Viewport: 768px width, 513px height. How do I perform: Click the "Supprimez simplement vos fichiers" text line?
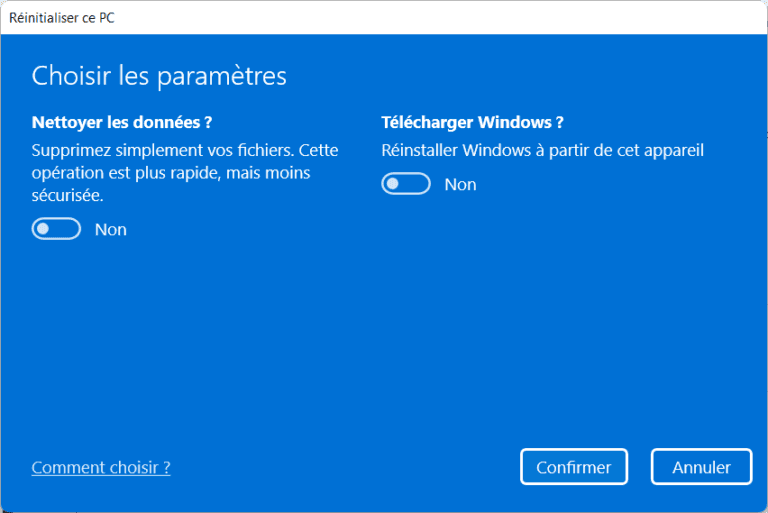coord(184,151)
